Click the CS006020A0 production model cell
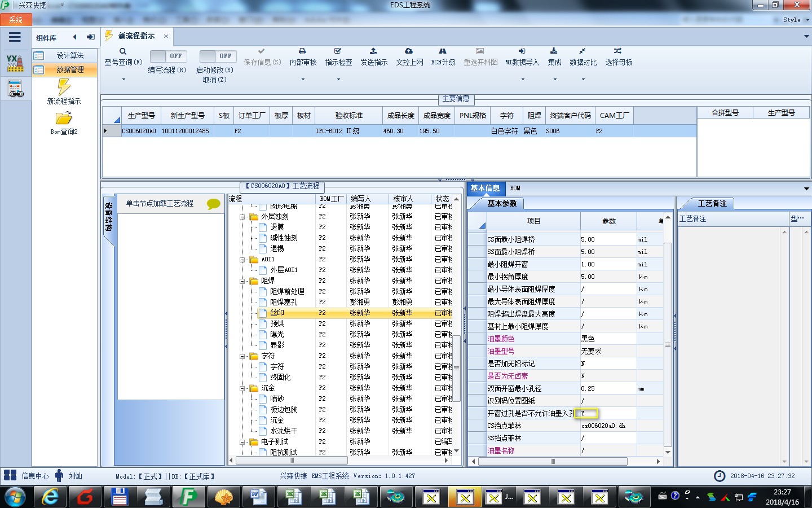This screenshot has width=812, height=508. 139,131
